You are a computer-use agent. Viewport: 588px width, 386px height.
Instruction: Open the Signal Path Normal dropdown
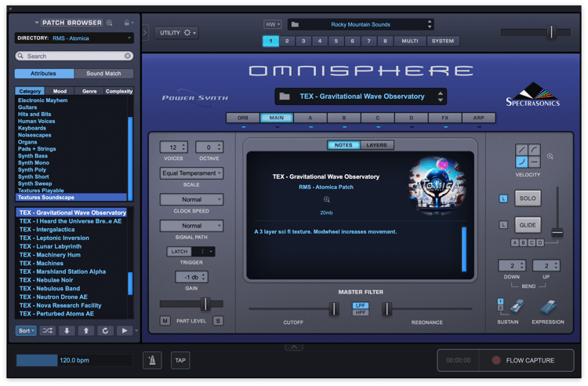point(191,226)
